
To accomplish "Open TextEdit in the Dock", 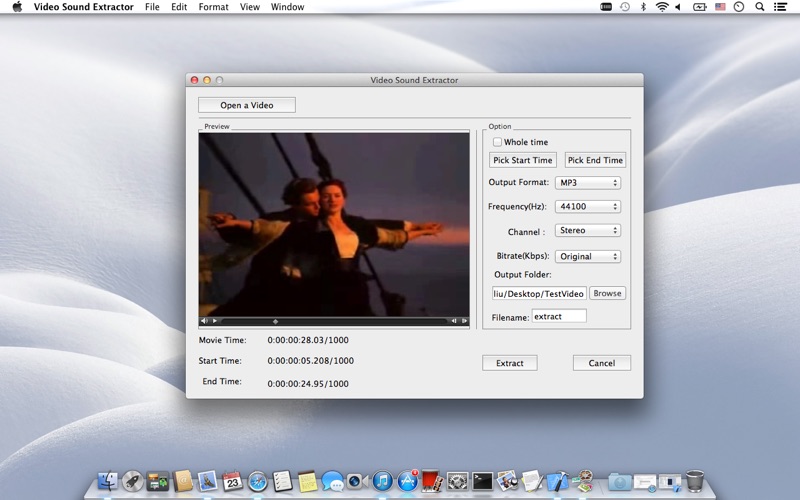I will tap(532, 481).
